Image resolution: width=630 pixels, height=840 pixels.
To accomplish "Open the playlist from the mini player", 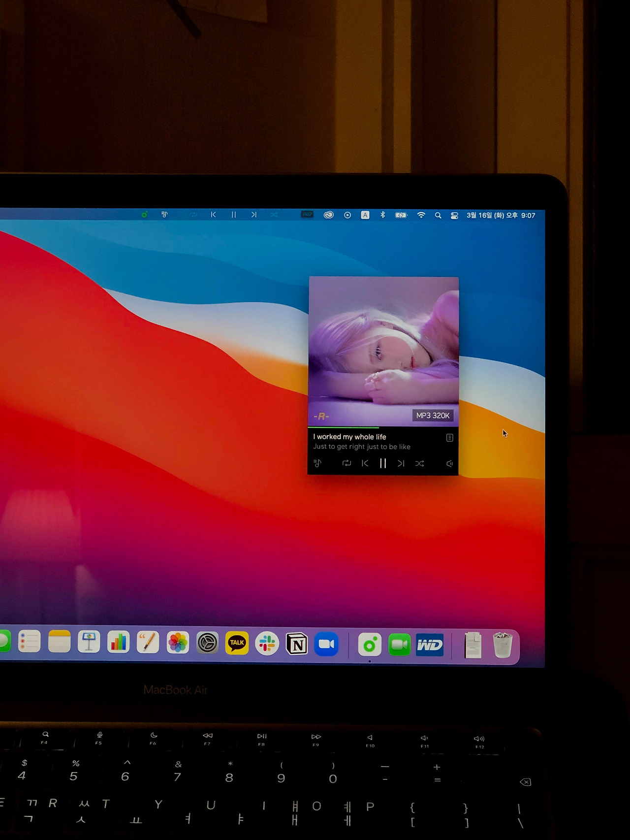I will (x=317, y=463).
